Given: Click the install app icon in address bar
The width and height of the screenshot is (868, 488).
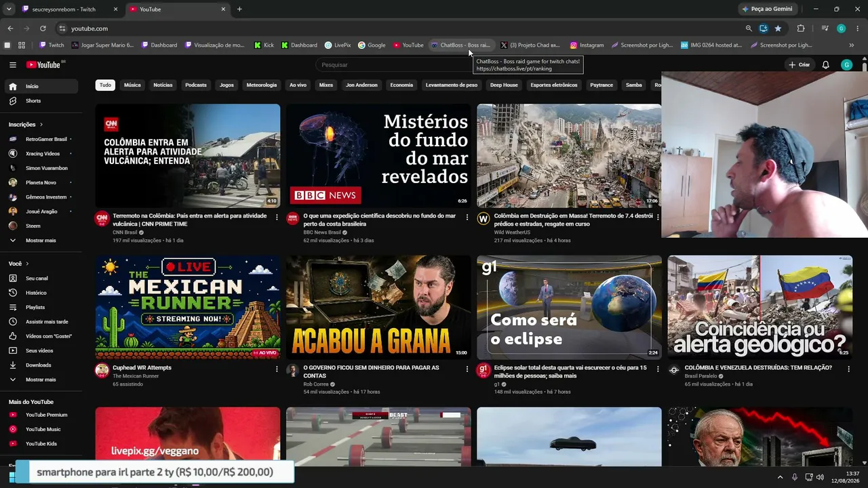Looking at the screenshot, I should pos(764,28).
